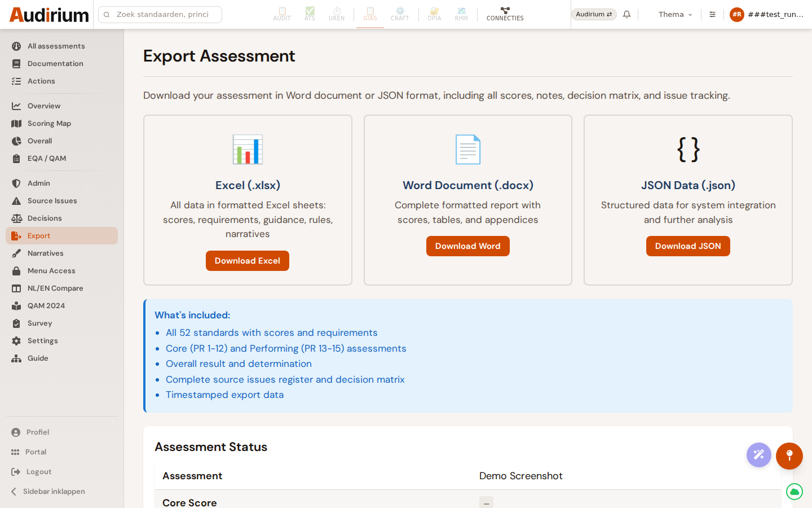
Task: Click the orange pin floating button
Action: pos(789,456)
